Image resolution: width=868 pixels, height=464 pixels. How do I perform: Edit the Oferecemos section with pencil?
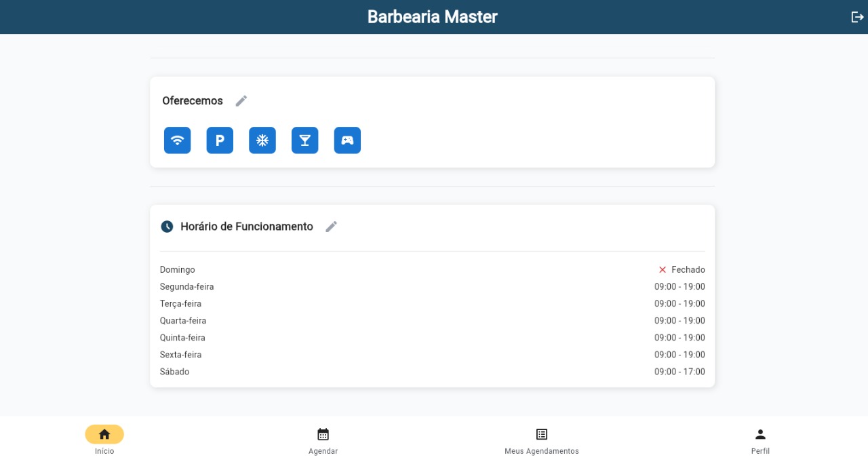(241, 101)
